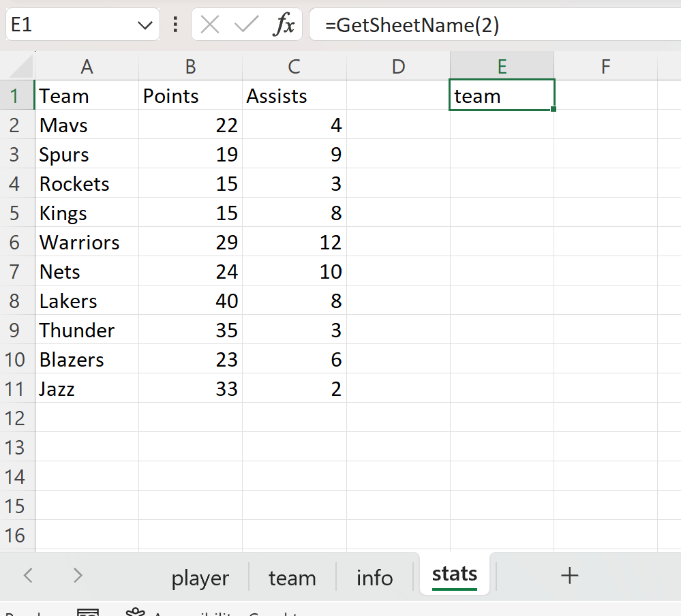Click the Accessibility checker icon
This screenshot has width=681, height=616.
[135, 612]
